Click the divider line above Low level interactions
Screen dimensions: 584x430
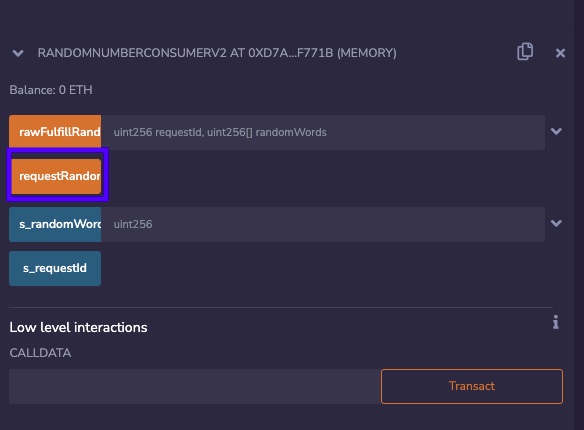click(281, 308)
